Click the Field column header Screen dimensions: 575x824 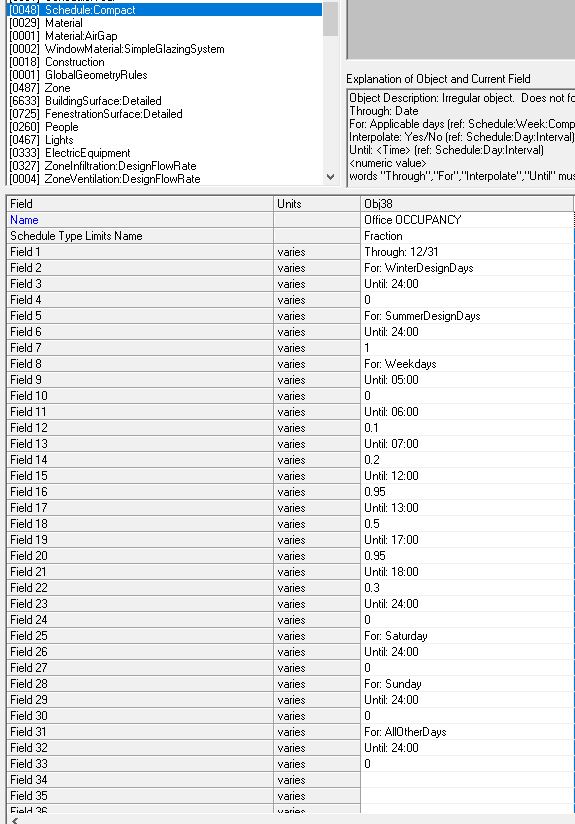click(140, 204)
